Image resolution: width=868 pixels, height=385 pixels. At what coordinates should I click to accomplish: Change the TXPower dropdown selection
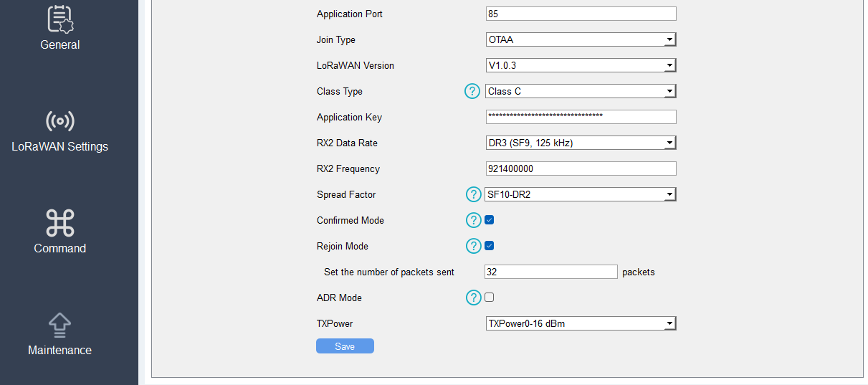point(581,324)
